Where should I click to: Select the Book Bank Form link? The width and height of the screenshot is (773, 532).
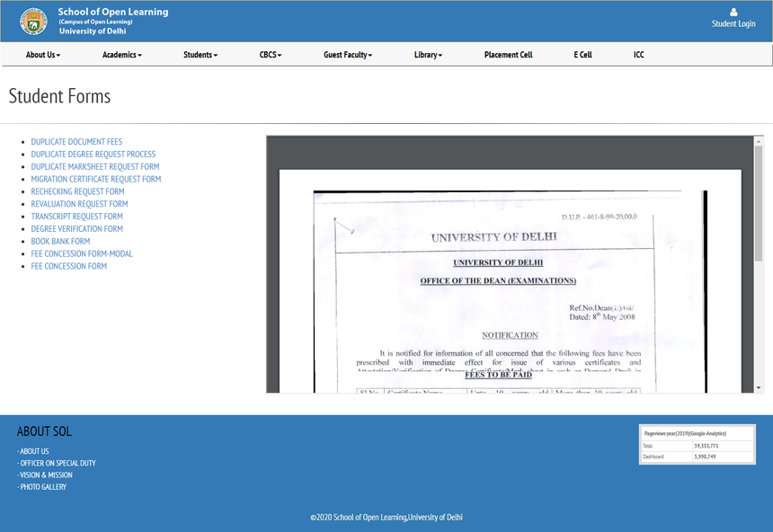pyautogui.click(x=60, y=241)
